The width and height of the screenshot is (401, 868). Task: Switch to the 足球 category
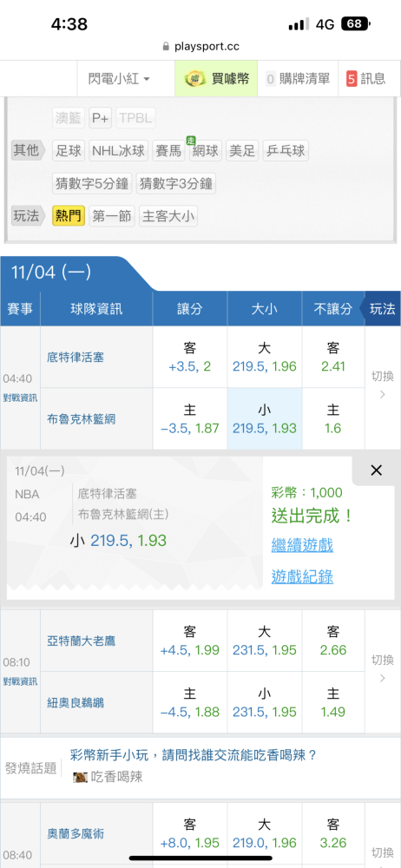pyautogui.click(x=69, y=150)
